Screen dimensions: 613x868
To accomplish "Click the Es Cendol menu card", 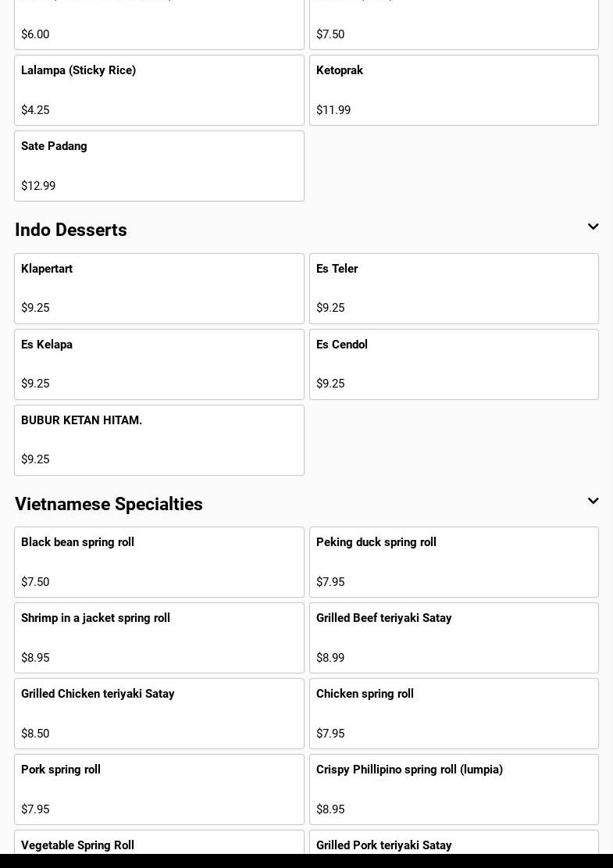I will point(454,364).
